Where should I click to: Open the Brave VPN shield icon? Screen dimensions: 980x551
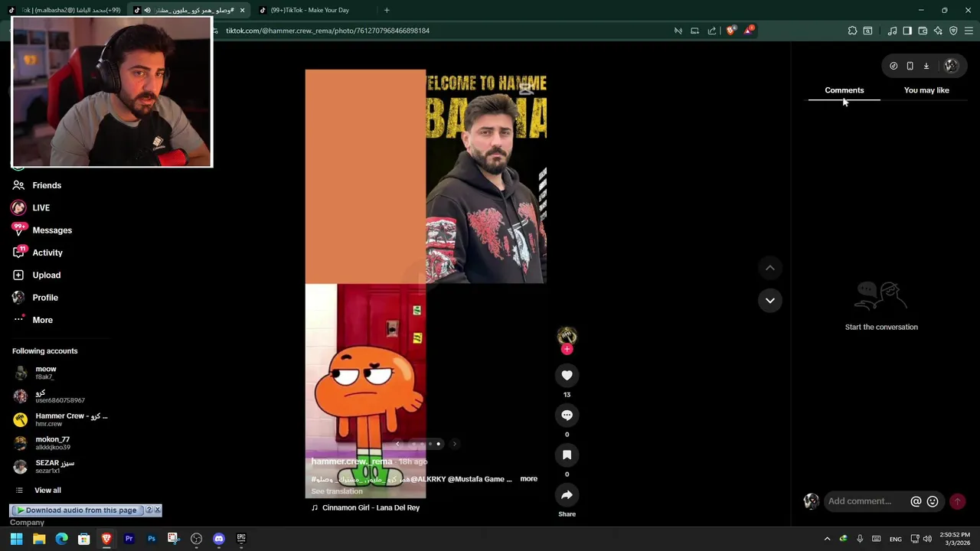953,31
